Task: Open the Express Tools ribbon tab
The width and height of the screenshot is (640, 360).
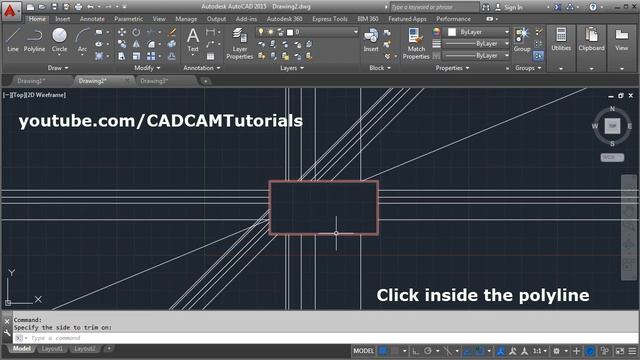Action: coord(330,19)
